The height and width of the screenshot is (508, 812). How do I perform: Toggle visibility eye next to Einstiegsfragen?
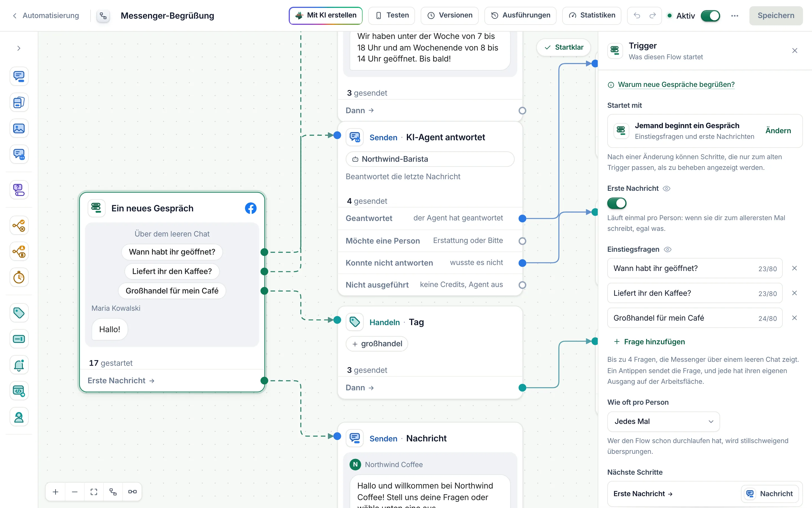667,249
